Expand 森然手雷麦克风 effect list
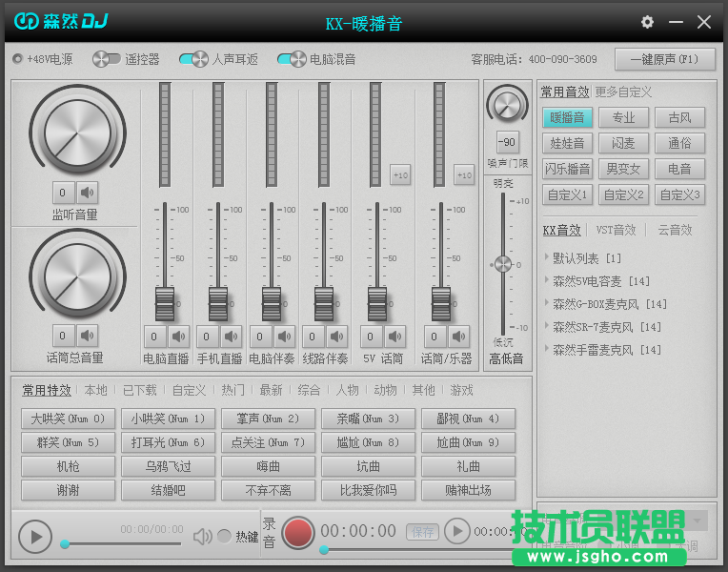Screen dimensions: 728x572 [x=547, y=350]
